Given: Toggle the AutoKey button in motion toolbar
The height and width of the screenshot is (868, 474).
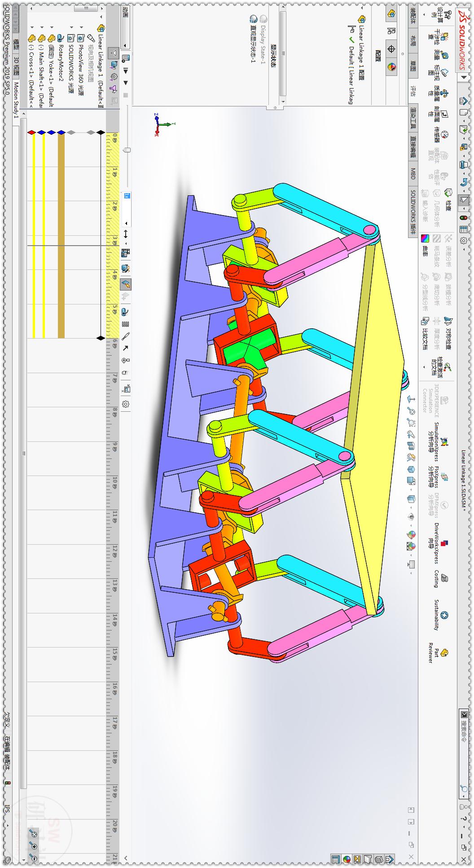Looking at the screenshot, I should click(126, 284).
